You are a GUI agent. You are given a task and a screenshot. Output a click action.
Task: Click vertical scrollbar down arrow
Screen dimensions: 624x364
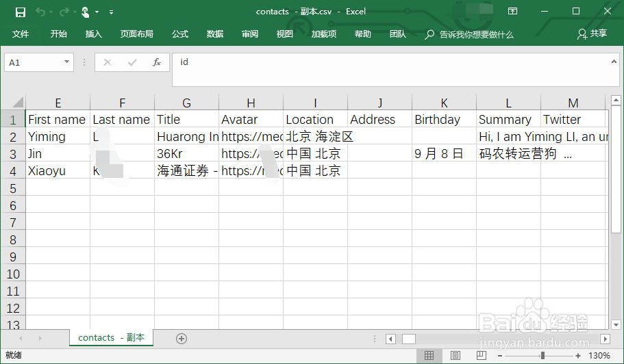click(x=616, y=325)
